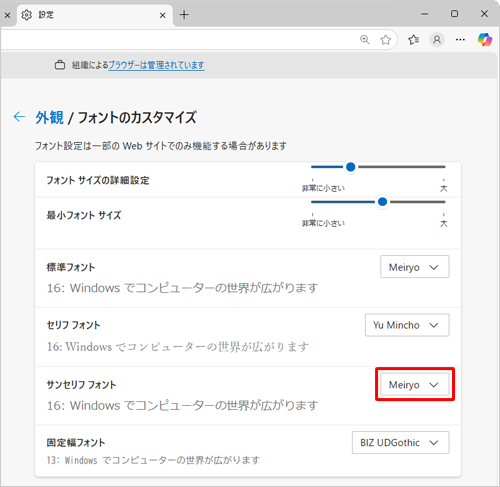Viewport: 500px width, 487px height.
Task: Open the zoom magnifier icon in address bar
Action: [365, 40]
